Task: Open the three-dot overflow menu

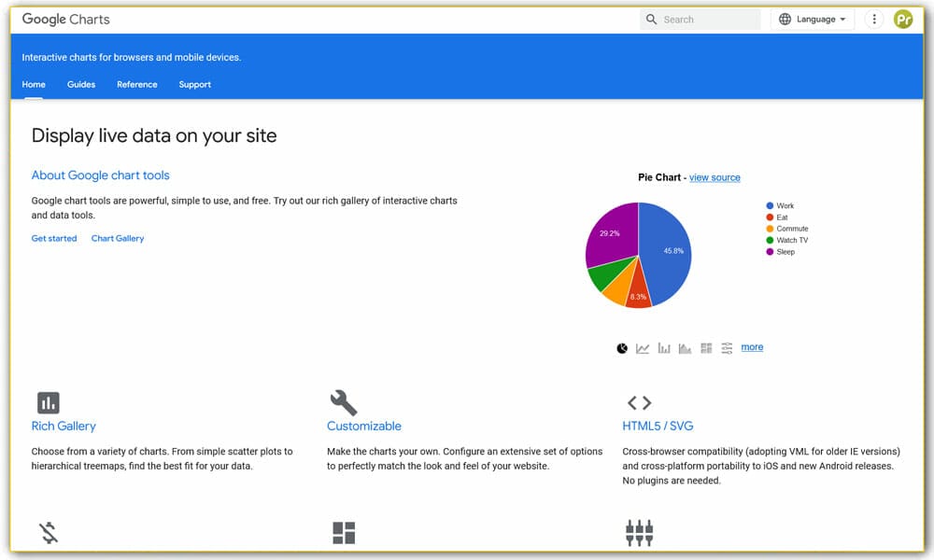Action: [x=873, y=19]
